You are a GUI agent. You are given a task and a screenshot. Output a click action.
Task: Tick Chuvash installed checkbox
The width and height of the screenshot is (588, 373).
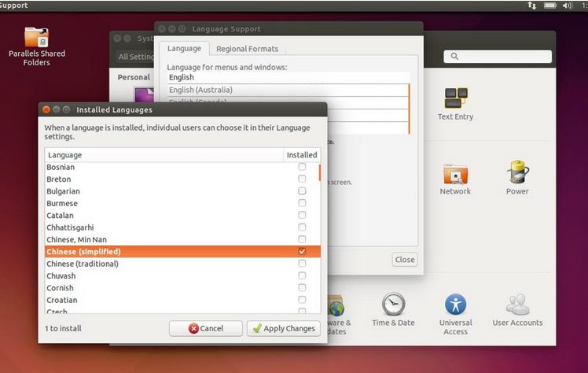302,275
